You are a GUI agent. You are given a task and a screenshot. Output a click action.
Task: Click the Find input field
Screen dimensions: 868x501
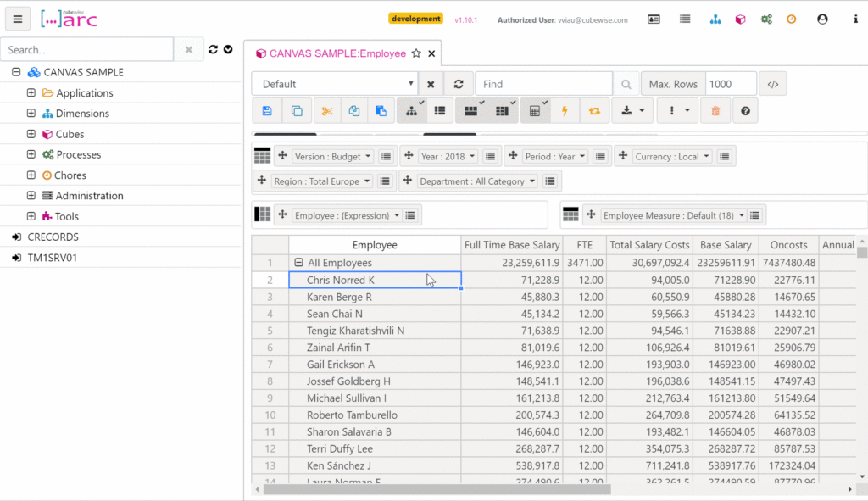[x=543, y=84]
